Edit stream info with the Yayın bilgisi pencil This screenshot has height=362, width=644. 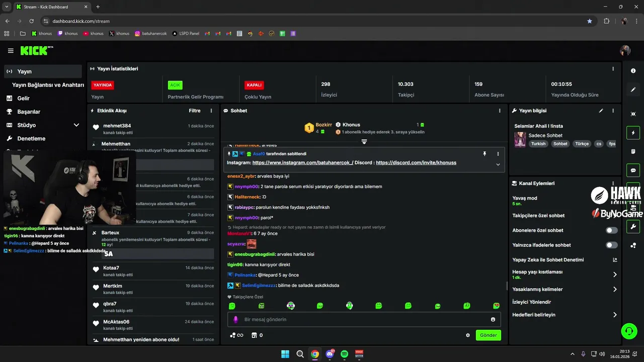click(601, 111)
